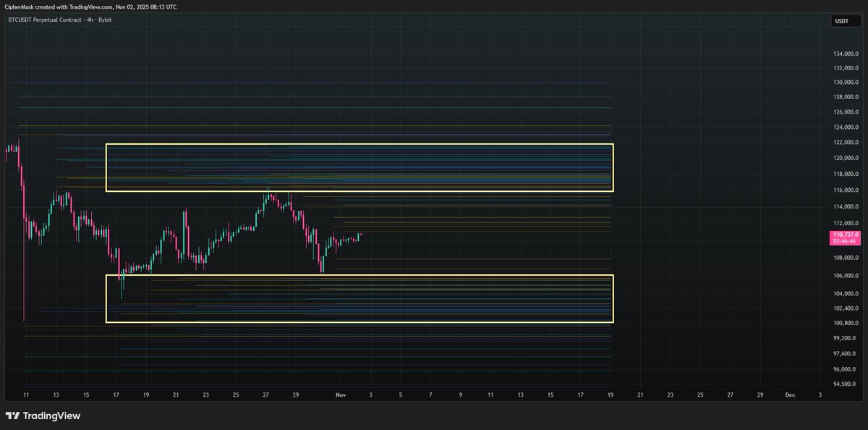Click the Nov label on the time axis
This screenshot has height=430, width=868.
[x=340, y=395]
